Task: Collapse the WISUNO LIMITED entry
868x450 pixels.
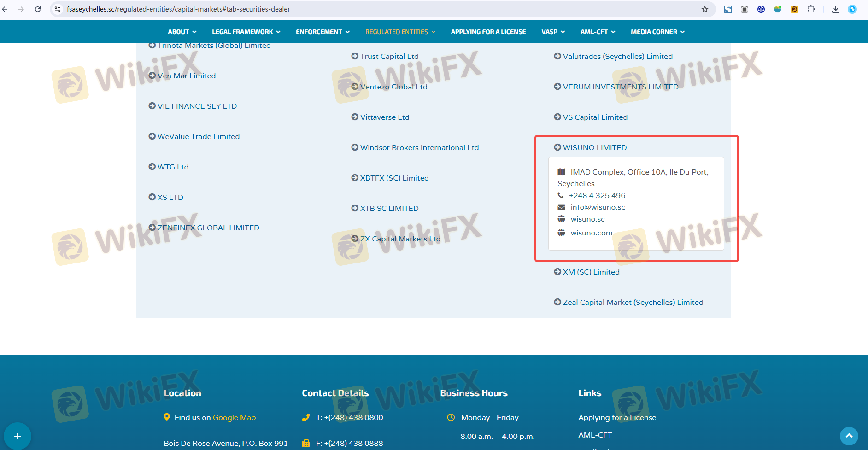Action: coord(594,147)
